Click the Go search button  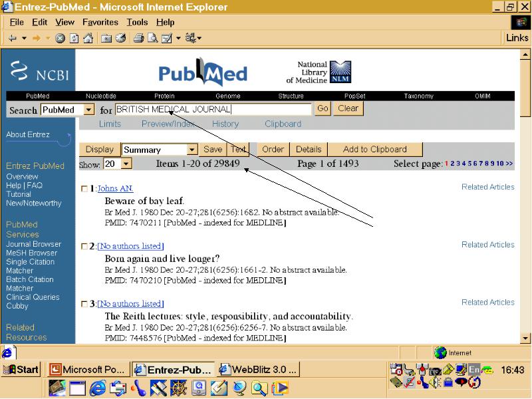pyautogui.click(x=323, y=108)
